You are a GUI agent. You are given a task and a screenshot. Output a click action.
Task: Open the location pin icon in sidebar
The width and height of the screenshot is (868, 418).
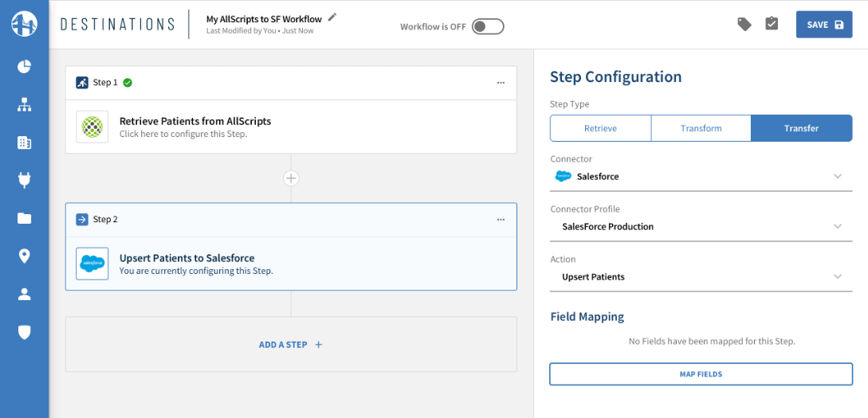click(24, 256)
